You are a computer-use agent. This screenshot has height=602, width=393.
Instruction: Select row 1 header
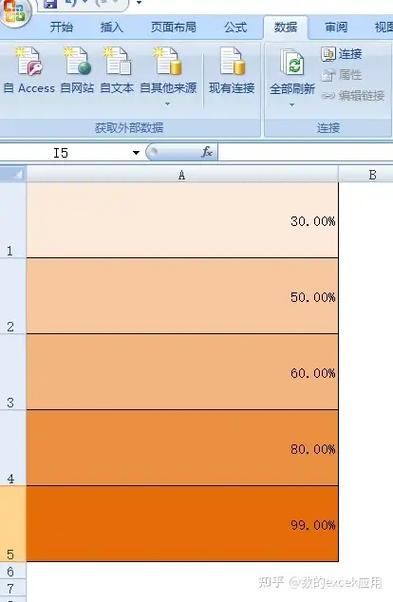click(13, 220)
